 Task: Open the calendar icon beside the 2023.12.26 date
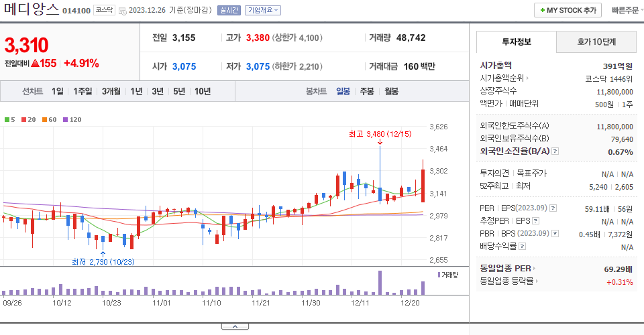(x=122, y=11)
